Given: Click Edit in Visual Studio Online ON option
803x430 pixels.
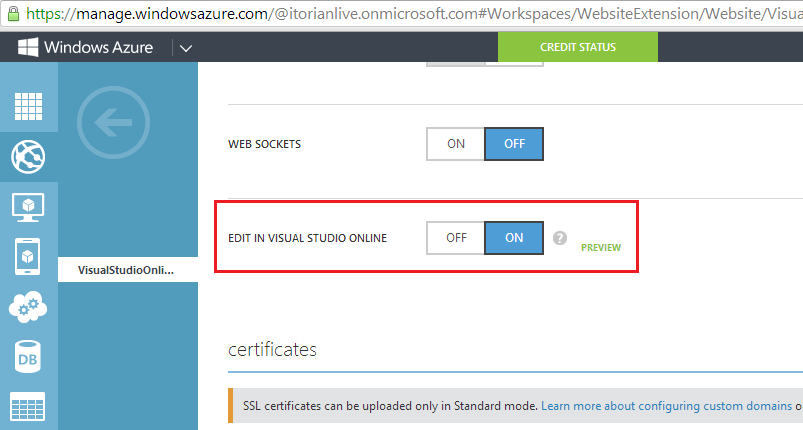Looking at the screenshot, I should (x=514, y=238).
